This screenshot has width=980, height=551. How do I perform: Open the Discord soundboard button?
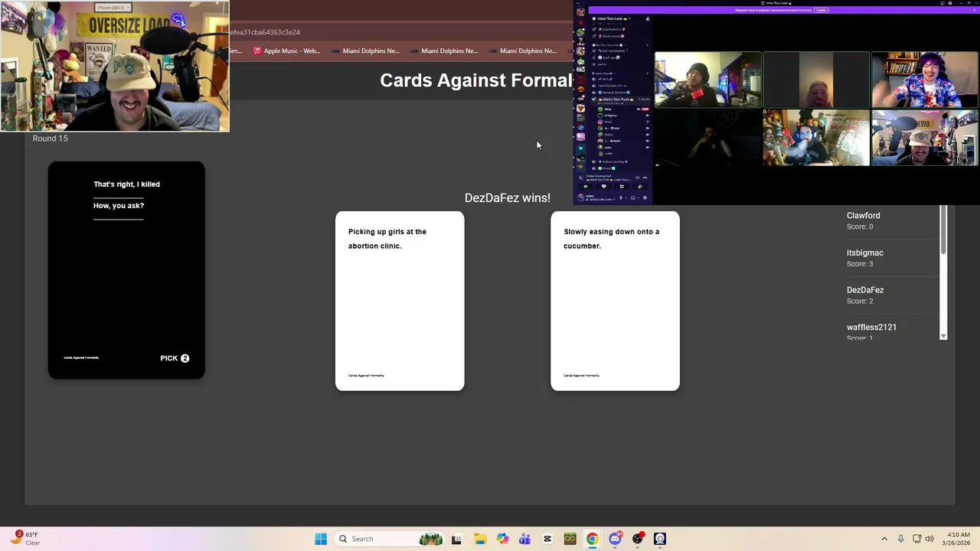(x=640, y=187)
